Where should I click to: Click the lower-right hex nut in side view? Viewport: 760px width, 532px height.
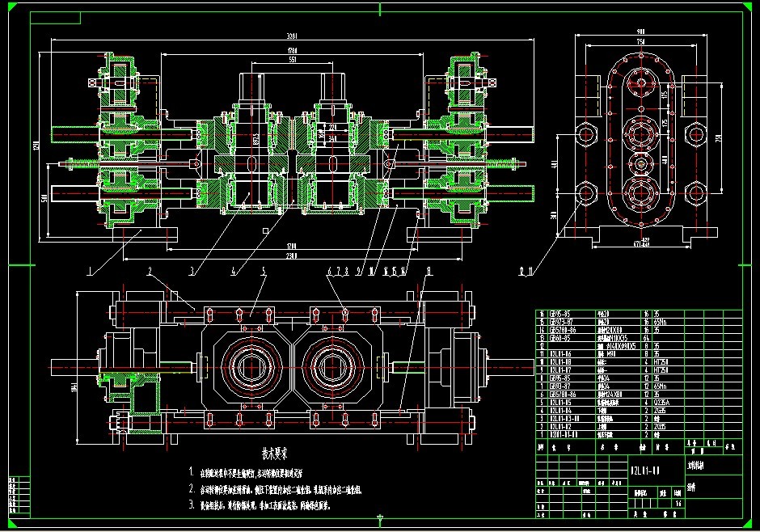point(696,192)
